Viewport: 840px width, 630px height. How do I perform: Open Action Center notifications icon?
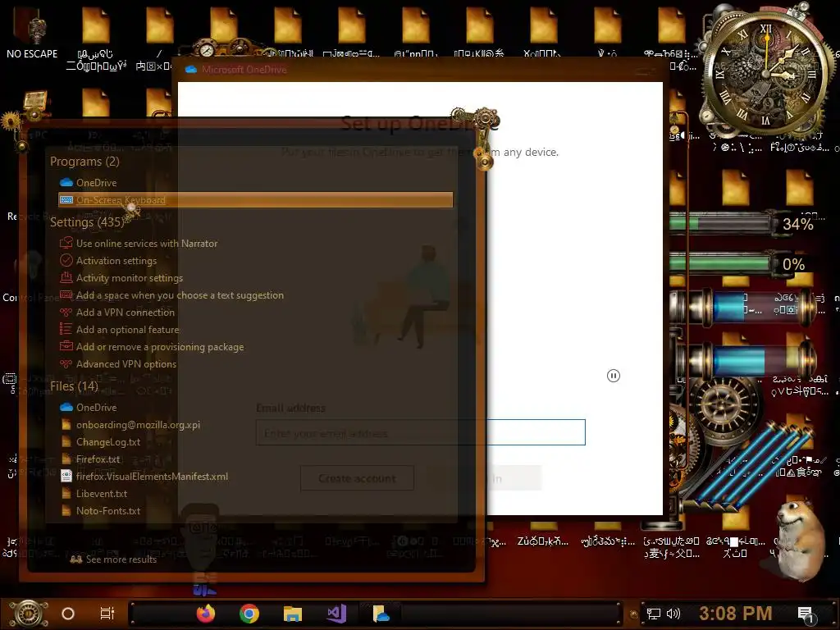tap(806, 614)
